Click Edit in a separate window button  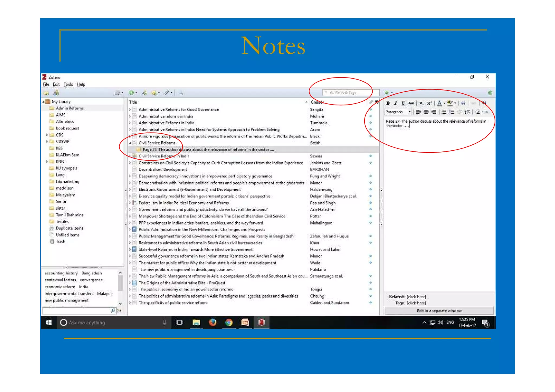click(x=439, y=311)
